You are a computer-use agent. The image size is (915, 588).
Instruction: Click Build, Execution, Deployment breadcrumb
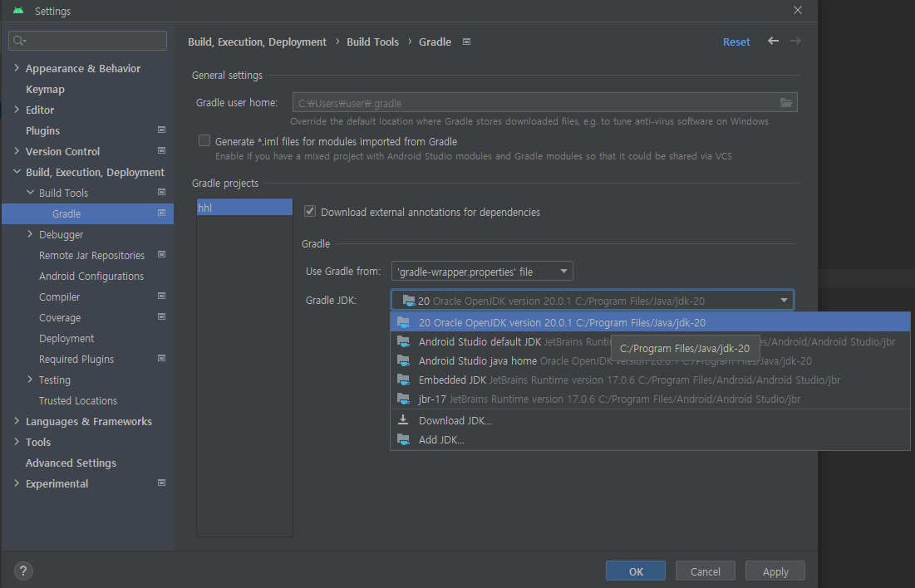click(x=258, y=42)
